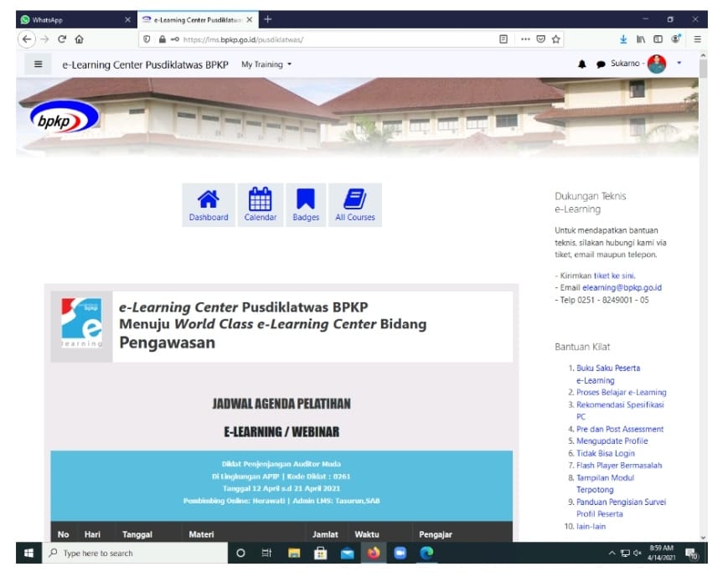
Task: Open the messages chat bubble icon
Action: tap(600, 64)
